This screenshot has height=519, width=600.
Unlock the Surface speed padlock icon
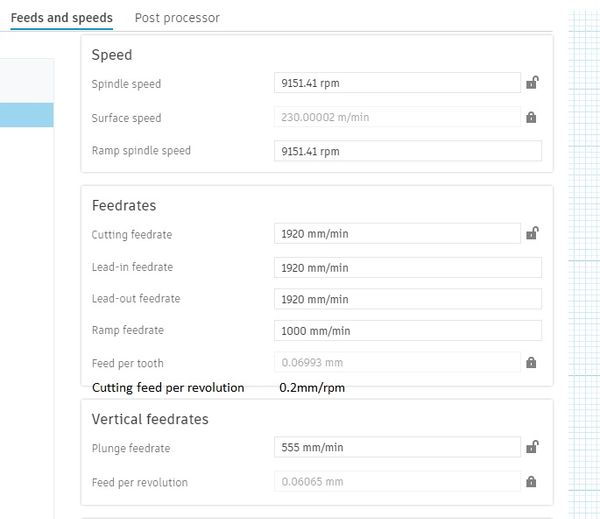coord(531,117)
